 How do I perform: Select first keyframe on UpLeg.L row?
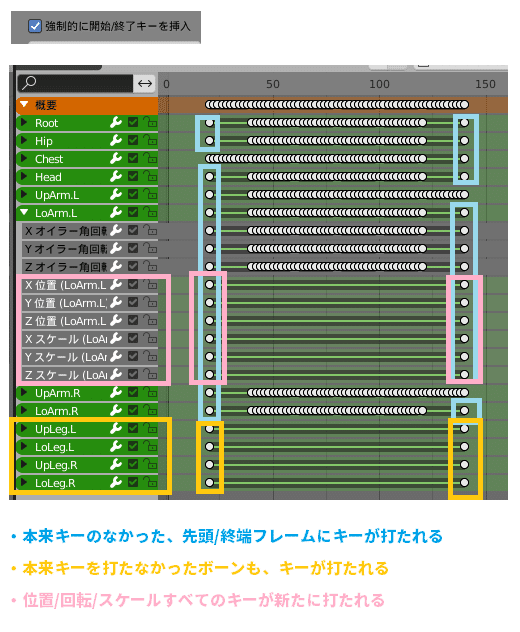tap(209, 428)
